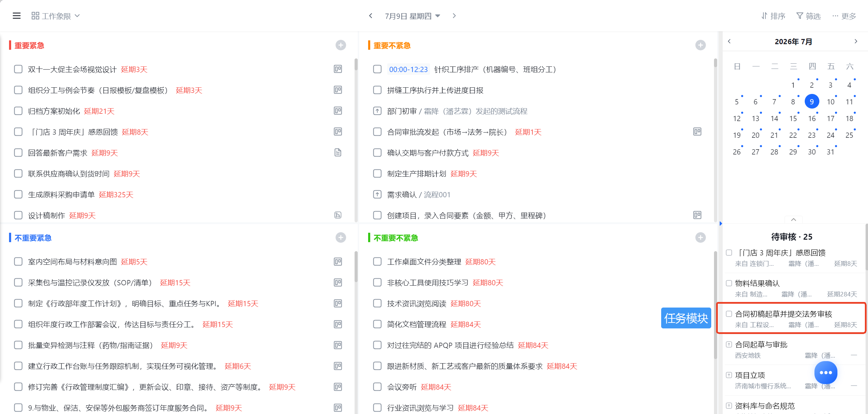Open 筛选 filter options
The width and height of the screenshot is (868, 414).
pyautogui.click(x=809, y=16)
